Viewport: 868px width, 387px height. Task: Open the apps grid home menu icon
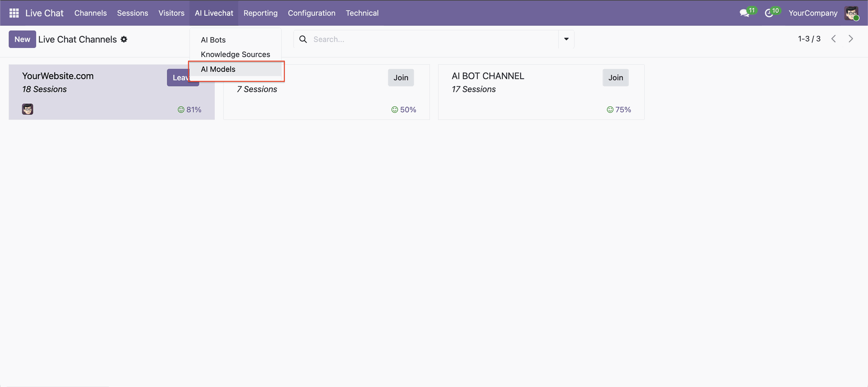(x=14, y=13)
